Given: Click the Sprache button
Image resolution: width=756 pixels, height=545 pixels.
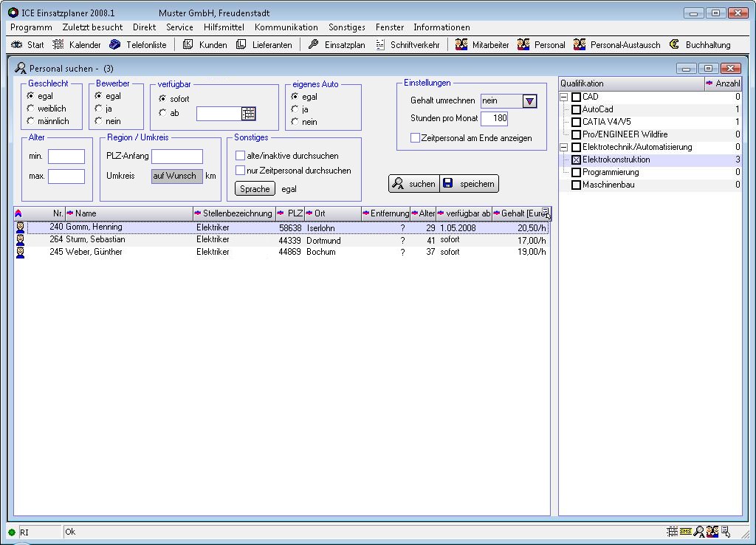Looking at the screenshot, I should point(255,189).
